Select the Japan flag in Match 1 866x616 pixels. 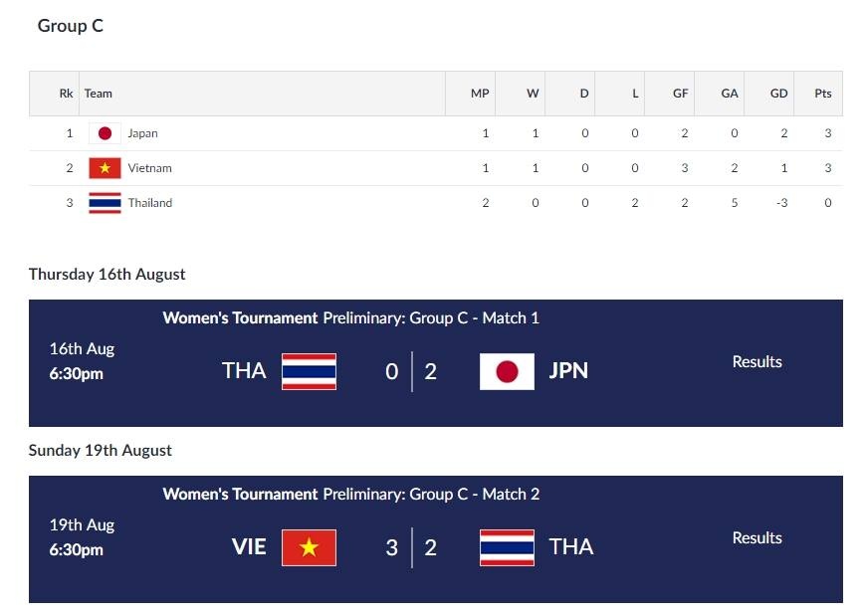(508, 370)
